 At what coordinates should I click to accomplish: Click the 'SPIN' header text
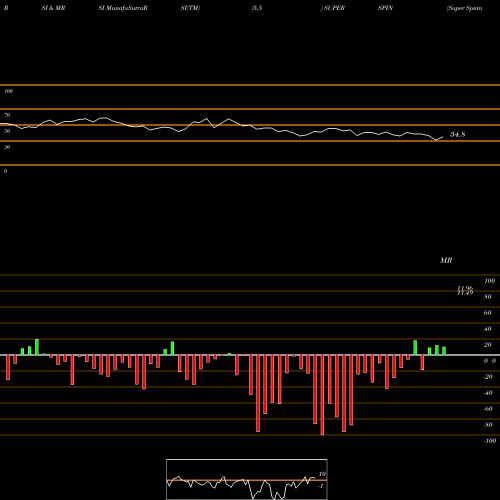point(386,8)
